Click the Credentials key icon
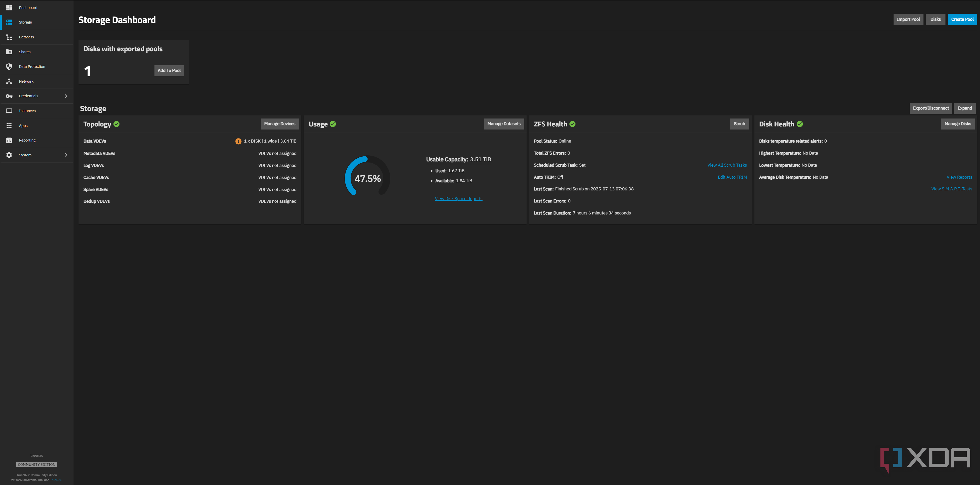The height and width of the screenshot is (485, 980). click(x=9, y=96)
